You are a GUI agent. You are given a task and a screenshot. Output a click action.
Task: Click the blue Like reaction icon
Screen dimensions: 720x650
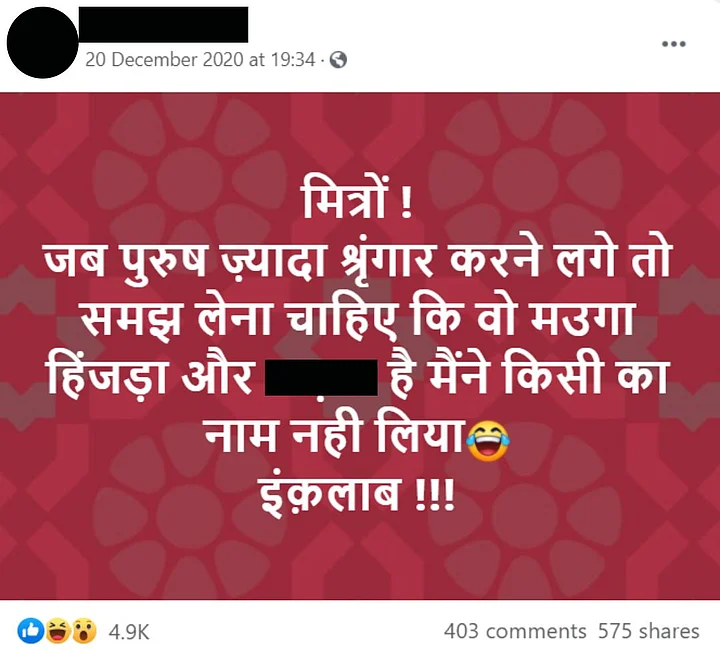[x=30, y=631]
